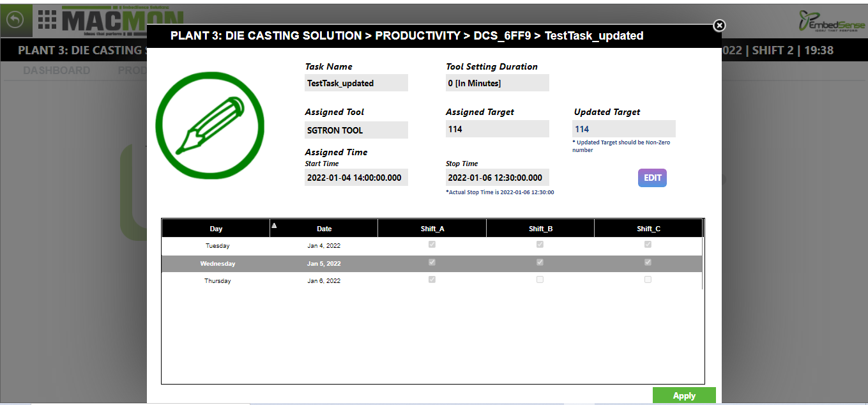
Task: Click the EmbedSense logo
Action: point(832,21)
